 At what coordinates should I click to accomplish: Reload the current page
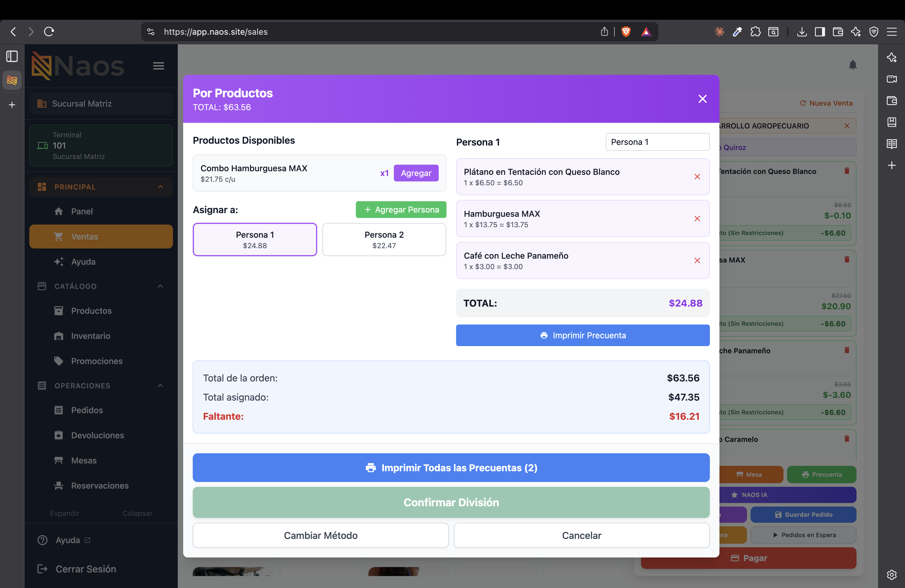point(49,31)
